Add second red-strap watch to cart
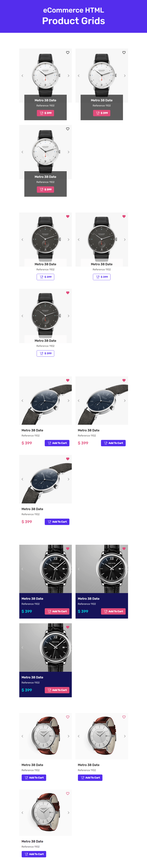The image size is (147, 868). click(x=90, y=778)
